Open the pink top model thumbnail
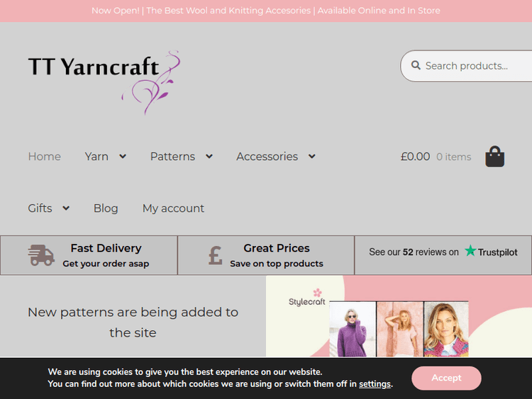Screen dimensions: 532x399 400,329
